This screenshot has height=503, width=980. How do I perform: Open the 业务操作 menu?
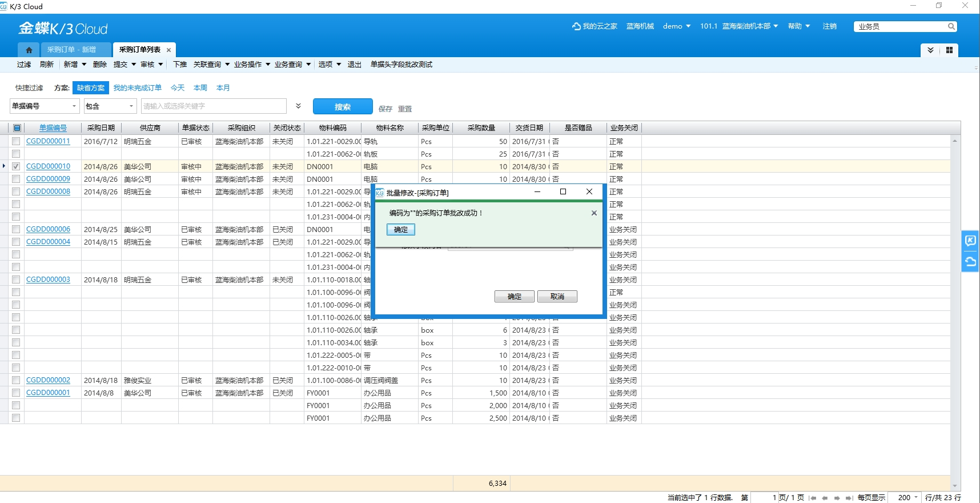tap(252, 65)
